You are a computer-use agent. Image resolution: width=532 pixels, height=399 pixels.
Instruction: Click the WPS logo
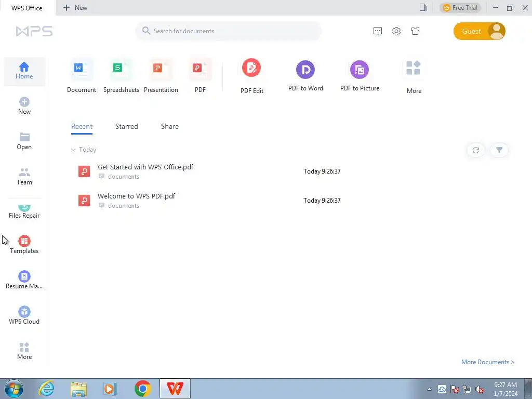click(34, 31)
